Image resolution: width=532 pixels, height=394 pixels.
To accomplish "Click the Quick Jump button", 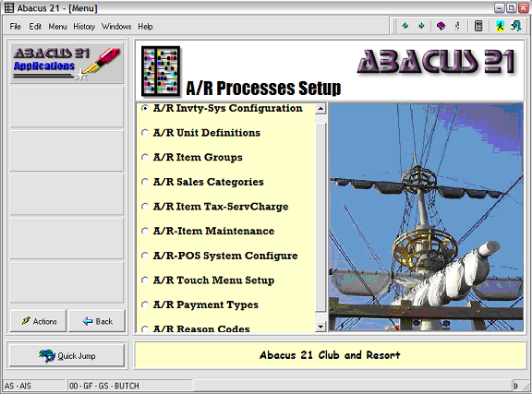I will coord(66,355).
